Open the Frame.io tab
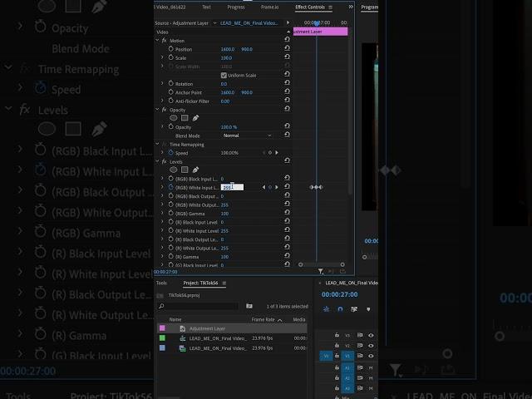 pos(269,7)
